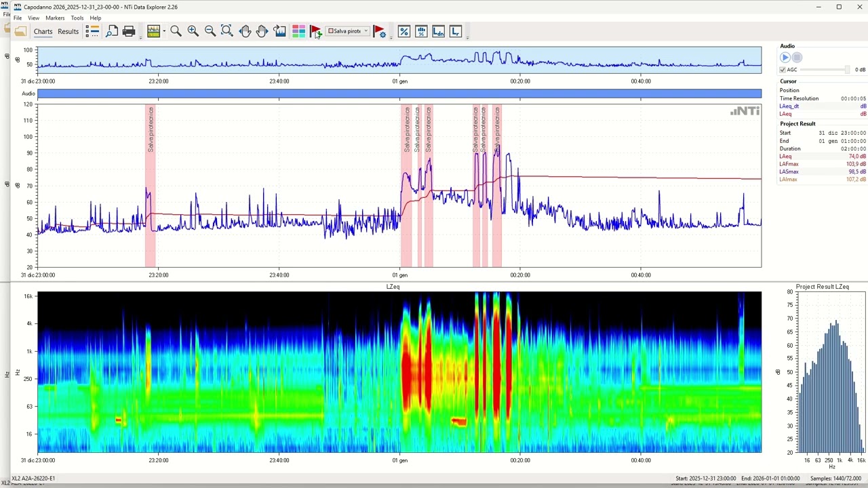Select the horizontal pan hand tool
The image size is (868, 488).
tap(245, 31)
